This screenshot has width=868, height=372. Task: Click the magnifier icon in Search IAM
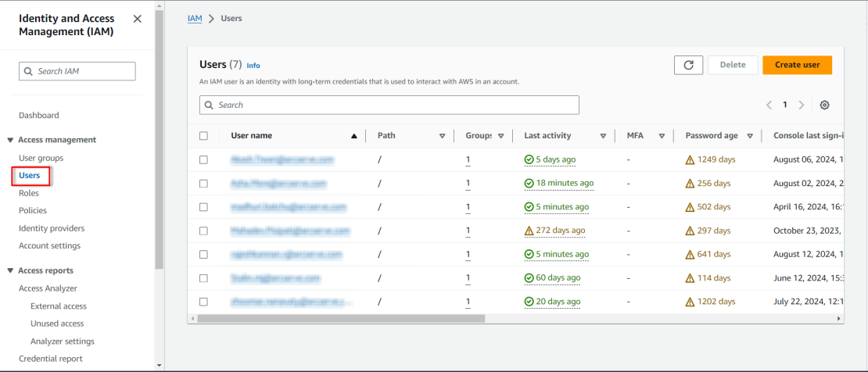click(x=28, y=71)
